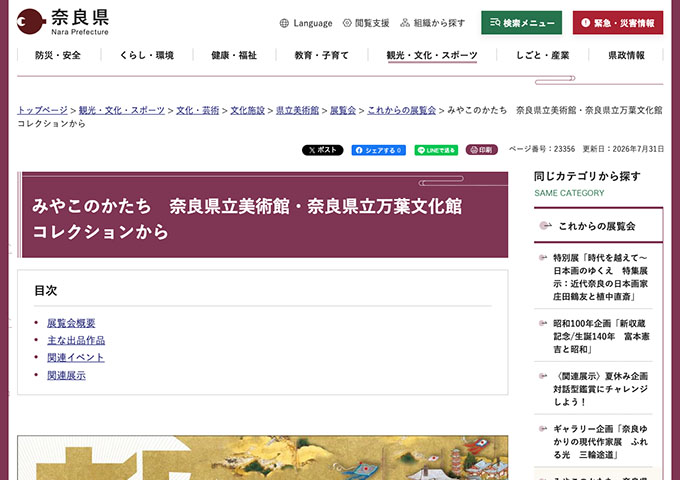Click the 更新日：2026年7月31日 text
This screenshot has height=480, width=680.
[x=623, y=149]
